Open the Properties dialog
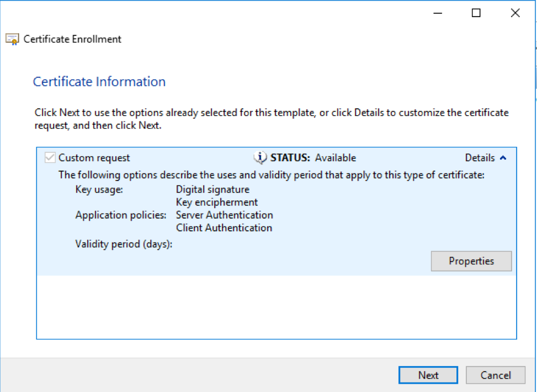 click(471, 261)
